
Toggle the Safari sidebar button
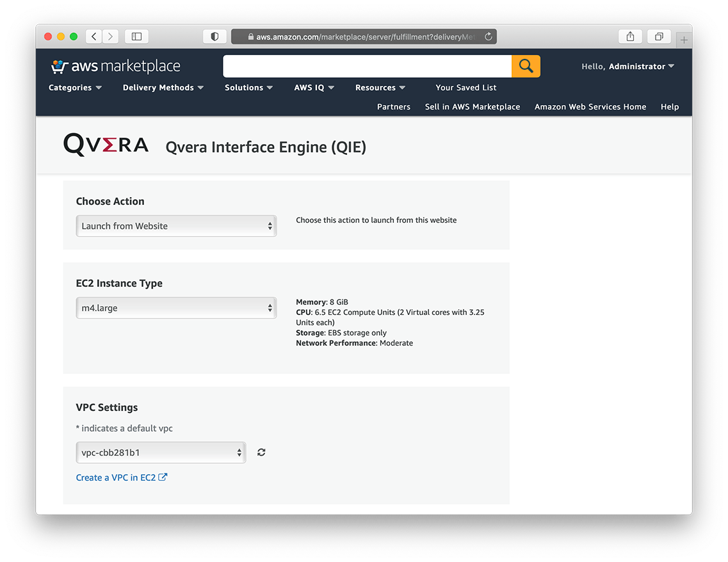[x=136, y=36]
